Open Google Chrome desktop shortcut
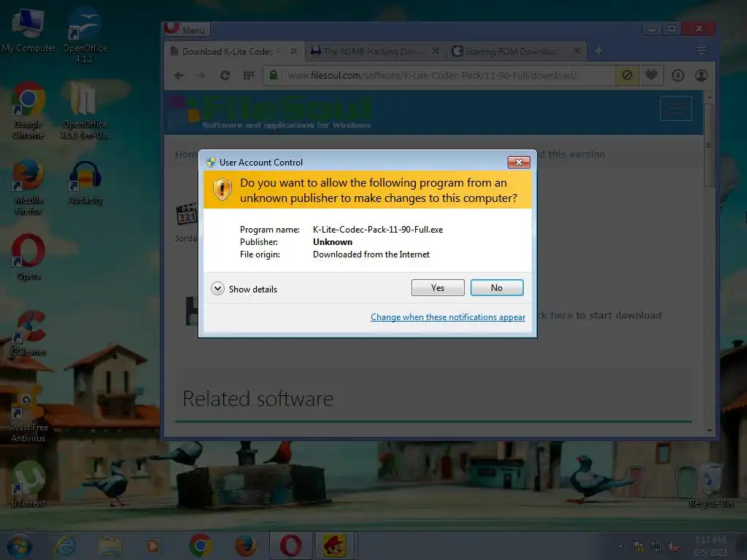Viewport: 747px width, 560px height. (28, 111)
